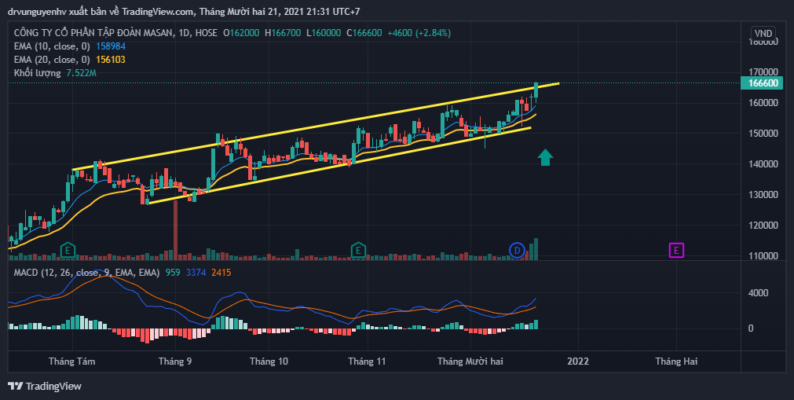This screenshot has height=400, width=794.
Task: Click the earnings E marker near Tháng 11
Action: [x=359, y=250]
